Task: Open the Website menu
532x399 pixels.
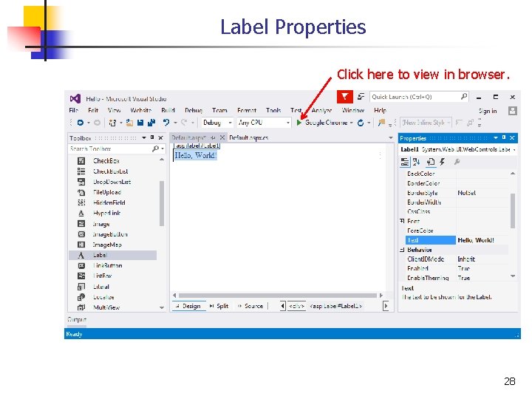Action: tap(141, 110)
